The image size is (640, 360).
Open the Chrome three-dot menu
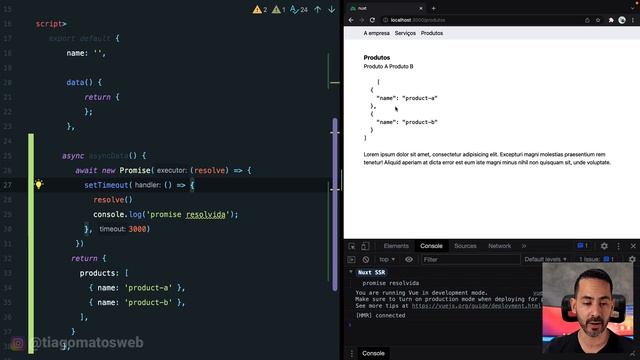633,20
